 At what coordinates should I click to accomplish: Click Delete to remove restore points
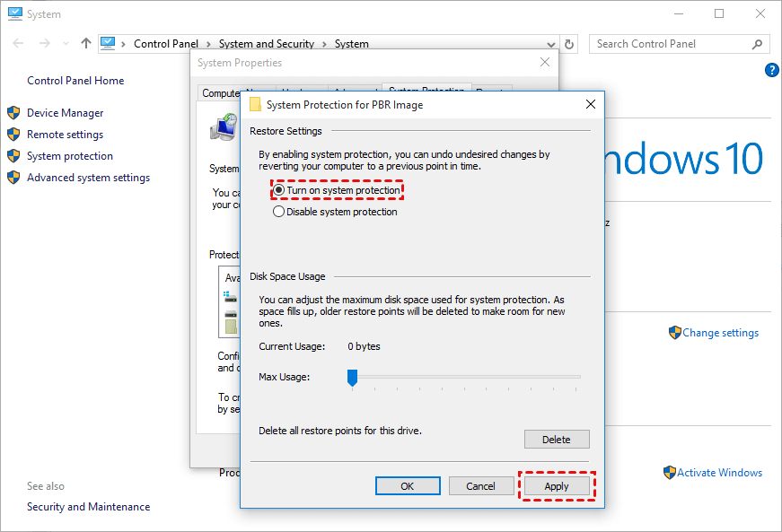point(557,440)
